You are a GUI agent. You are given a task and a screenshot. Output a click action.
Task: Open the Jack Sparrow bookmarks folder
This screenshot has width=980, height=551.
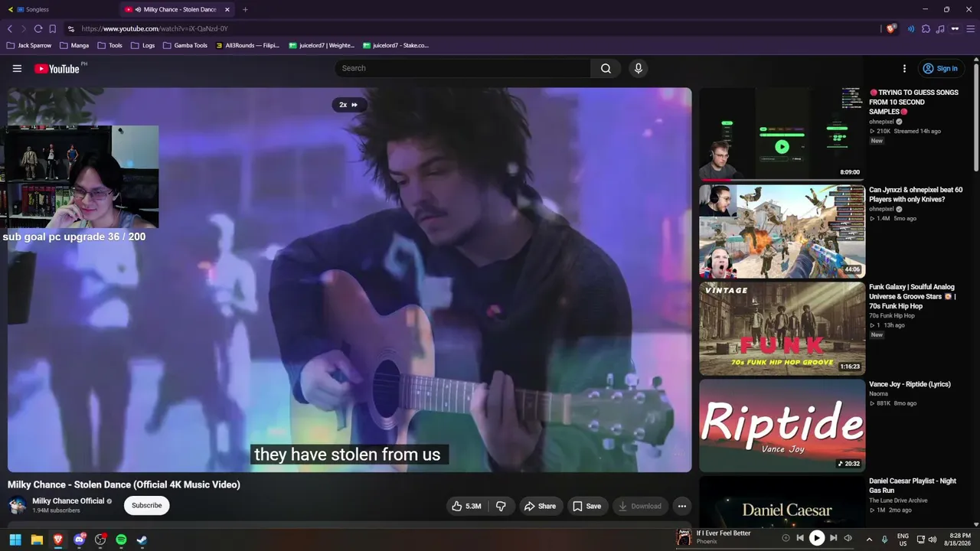click(x=28, y=45)
